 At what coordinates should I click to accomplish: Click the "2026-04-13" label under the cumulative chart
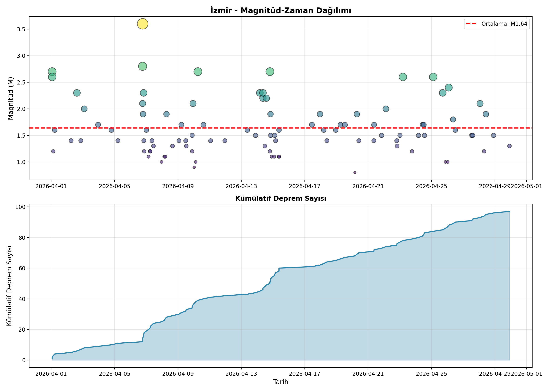point(241,374)
